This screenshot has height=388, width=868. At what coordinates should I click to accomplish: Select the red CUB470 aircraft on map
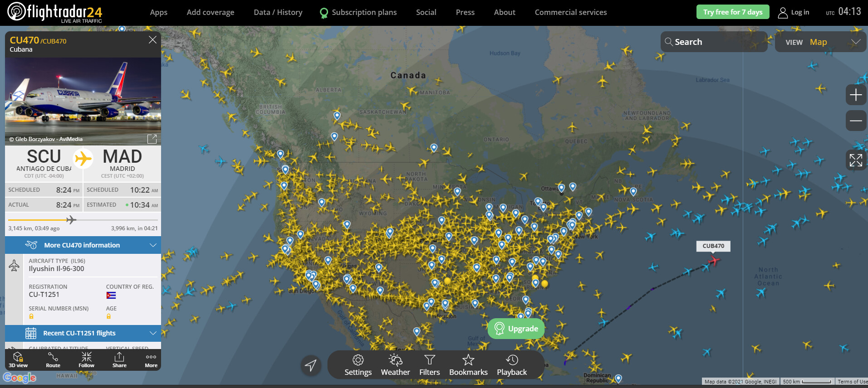(x=714, y=261)
